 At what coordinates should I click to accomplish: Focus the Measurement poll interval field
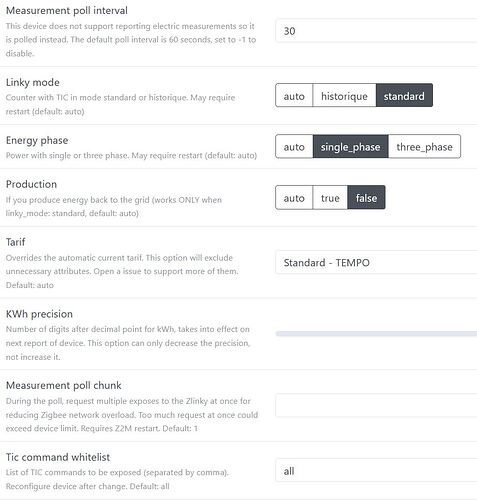tap(376, 31)
